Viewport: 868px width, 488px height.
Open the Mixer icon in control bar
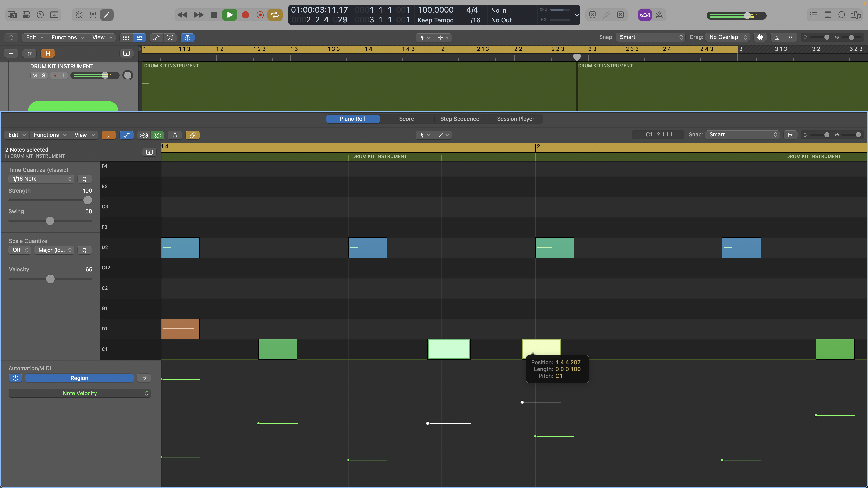tap(93, 15)
